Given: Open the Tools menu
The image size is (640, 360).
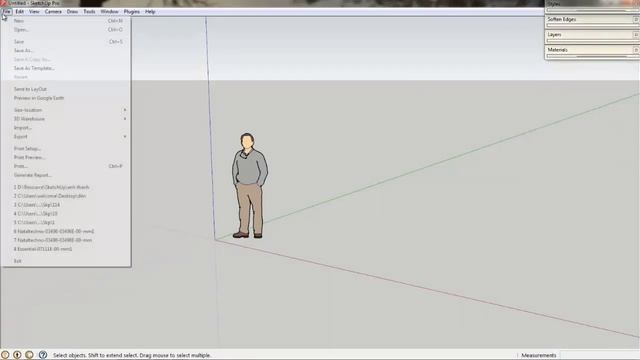Looking at the screenshot, I should click(89, 12).
